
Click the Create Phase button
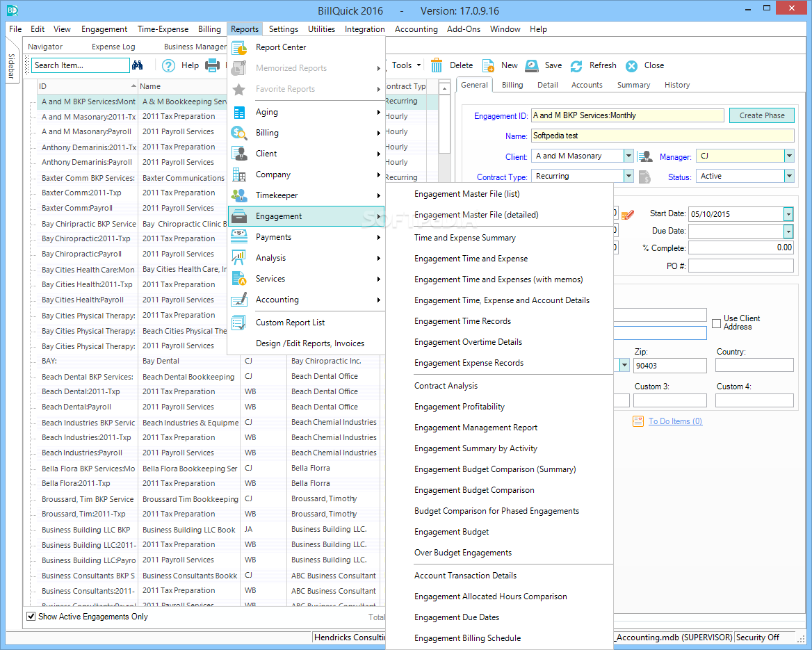(762, 115)
